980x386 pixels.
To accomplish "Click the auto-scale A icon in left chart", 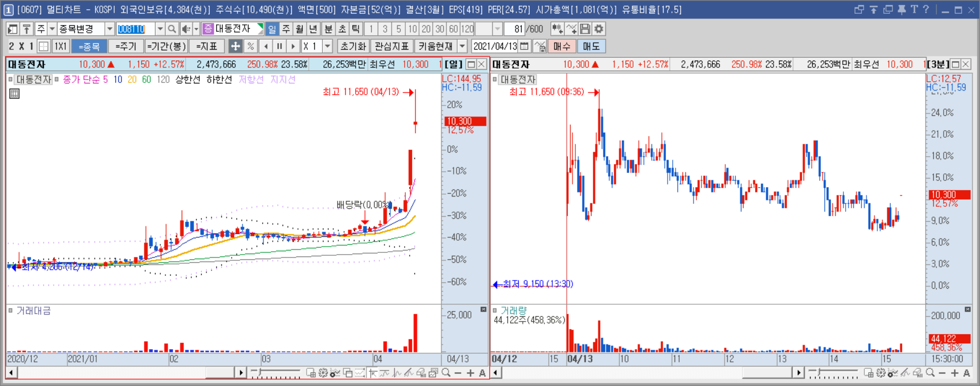I will click(x=483, y=373).
